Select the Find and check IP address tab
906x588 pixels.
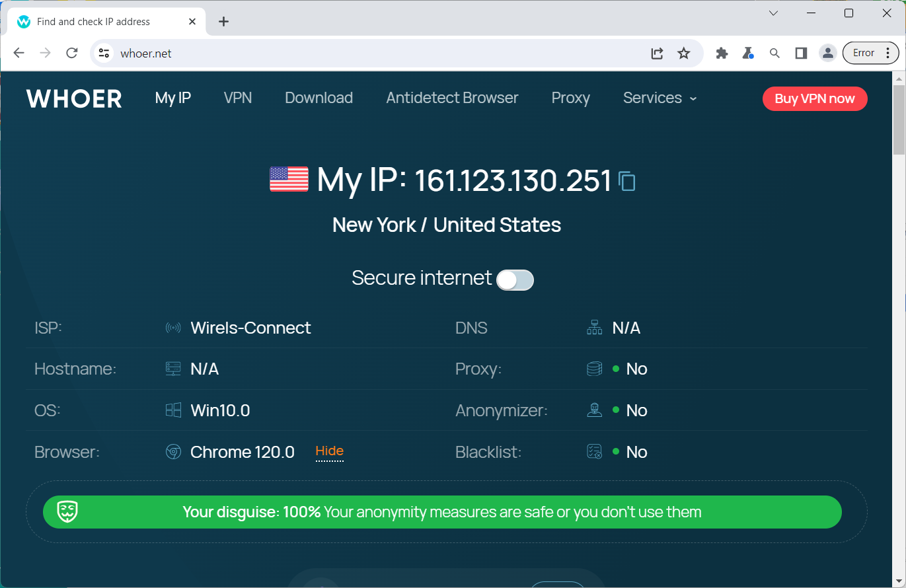(x=106, y=22)
